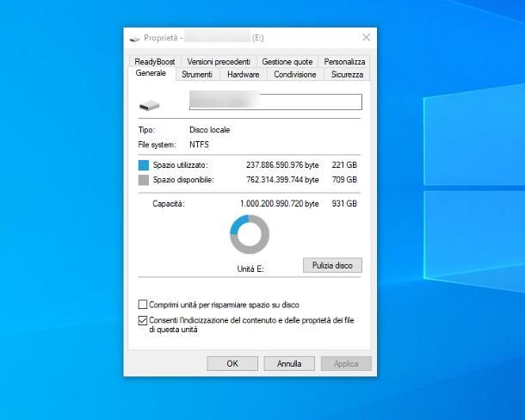Open the Strumenti tab

click(197, 75)
